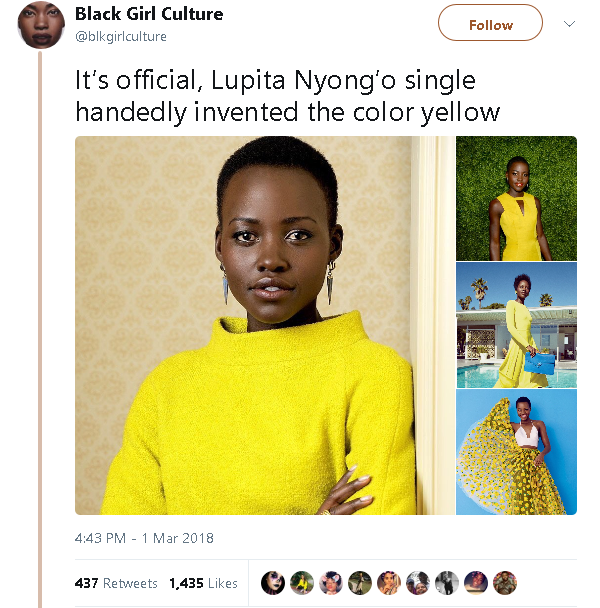The image size is (600, 608).
Task: Open the middle-right poolside photo
Action: pos(516,325)
